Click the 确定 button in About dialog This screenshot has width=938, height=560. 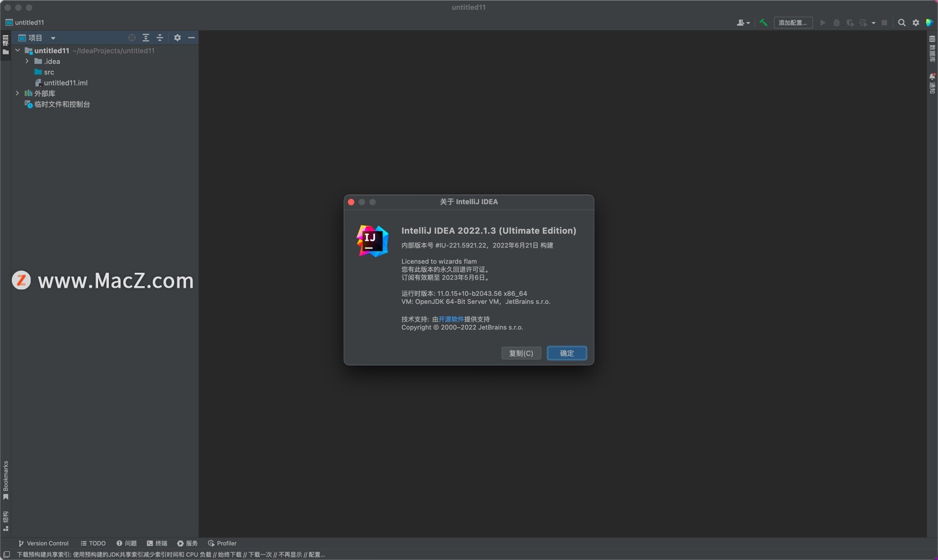(567, 353)
